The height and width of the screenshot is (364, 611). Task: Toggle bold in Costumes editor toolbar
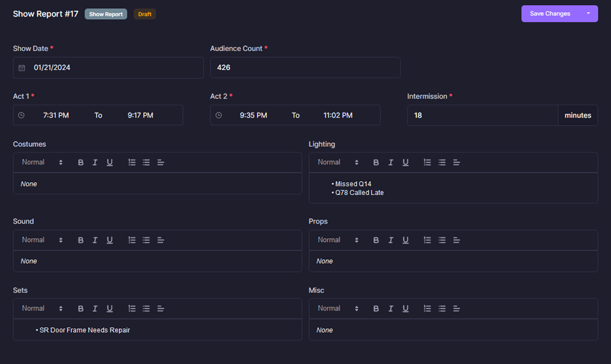[x=81, y=163]
